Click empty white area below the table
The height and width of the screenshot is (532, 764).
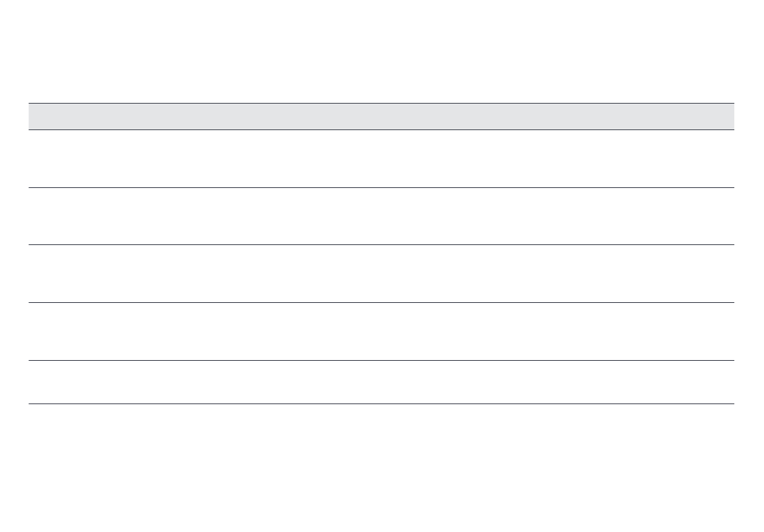click(x=381, y=469)
